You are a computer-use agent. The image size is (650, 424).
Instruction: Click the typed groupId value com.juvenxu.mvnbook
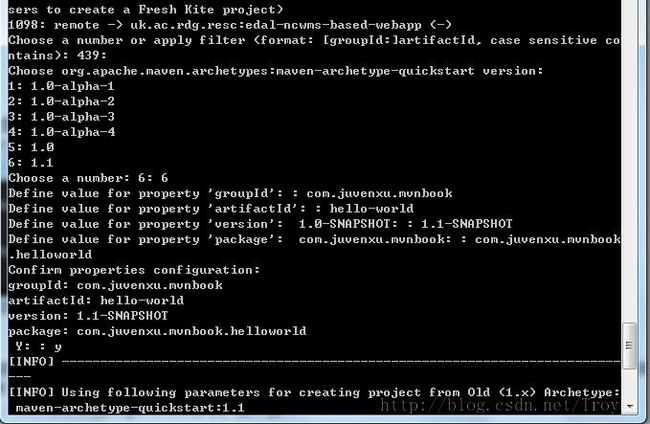(x=379, y=194)
